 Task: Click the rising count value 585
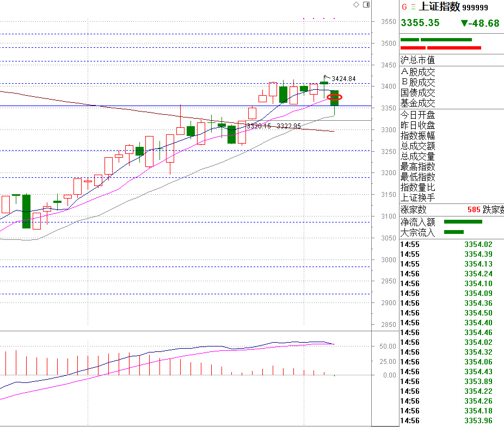click(474, 210)
